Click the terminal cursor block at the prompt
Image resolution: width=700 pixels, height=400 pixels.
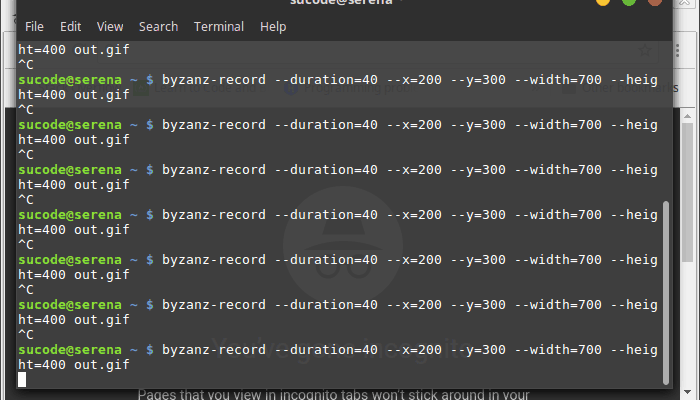pos(22,379)
